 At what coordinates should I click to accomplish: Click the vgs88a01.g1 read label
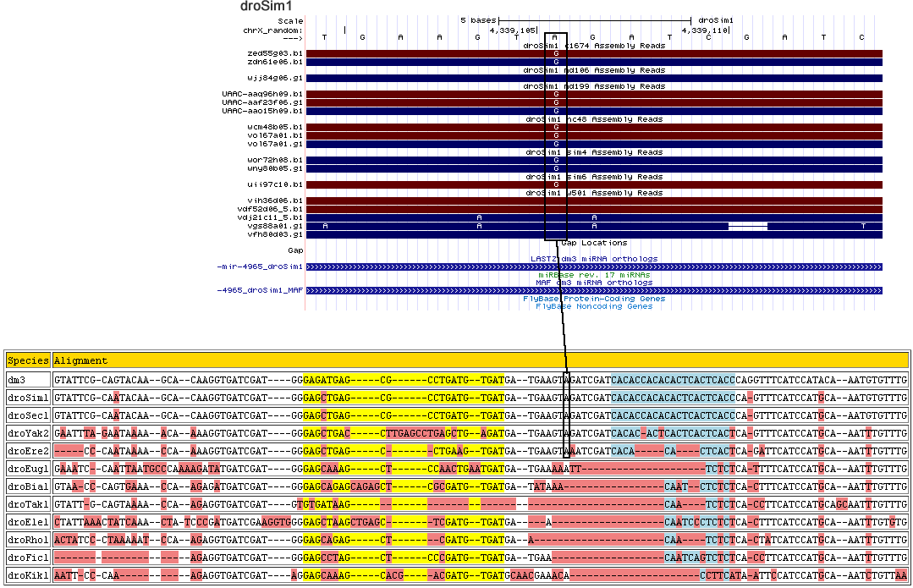point(269,226)
